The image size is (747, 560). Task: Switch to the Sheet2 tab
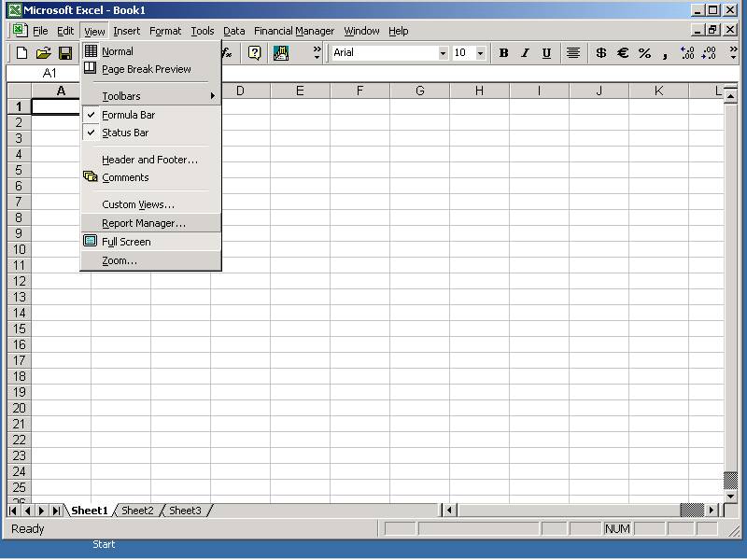tap(137, 511)
